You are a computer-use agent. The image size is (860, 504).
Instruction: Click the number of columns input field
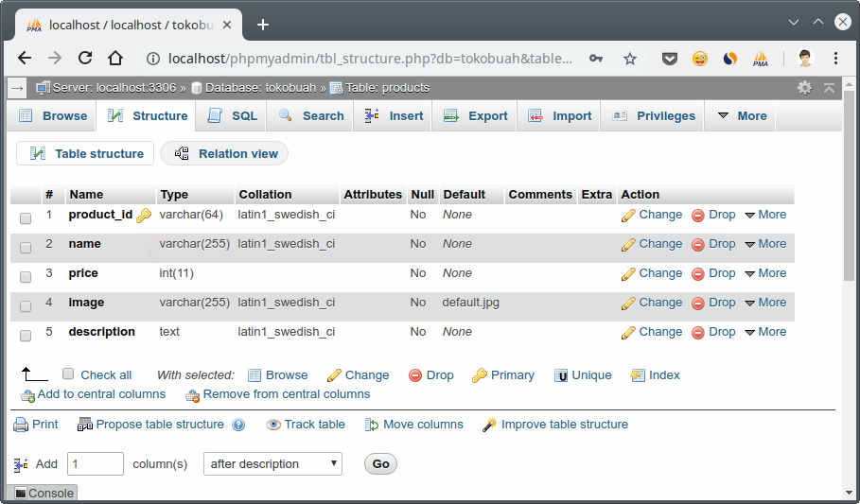click(x=95, y=464)
